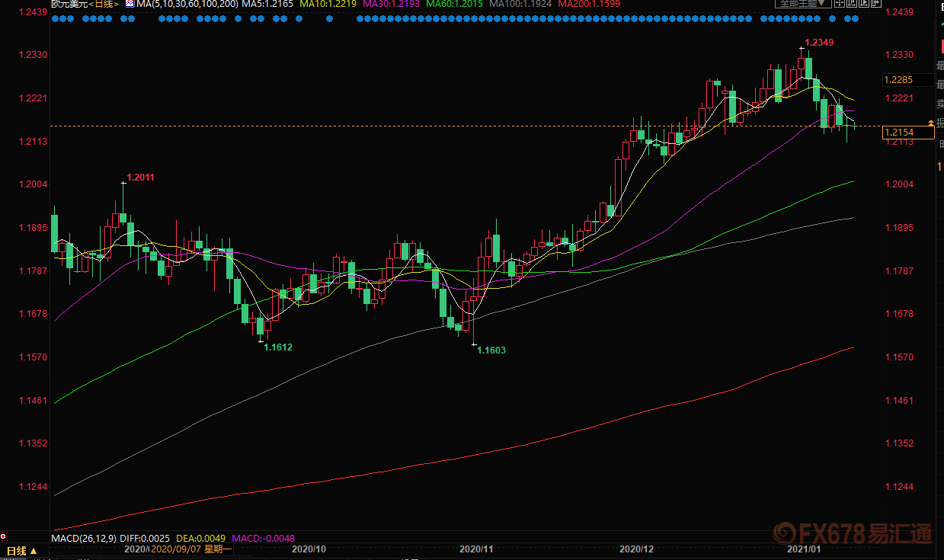
Task: Click the 1.2011 peak price annotation
Action: click(140, 178)
